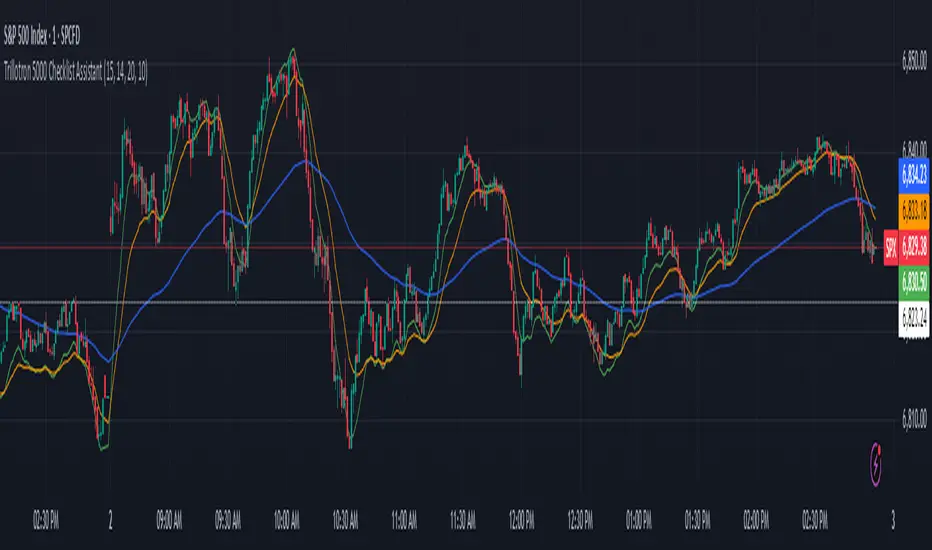Select the day 2 date marker
932x550 pixels.
(111, 521)
